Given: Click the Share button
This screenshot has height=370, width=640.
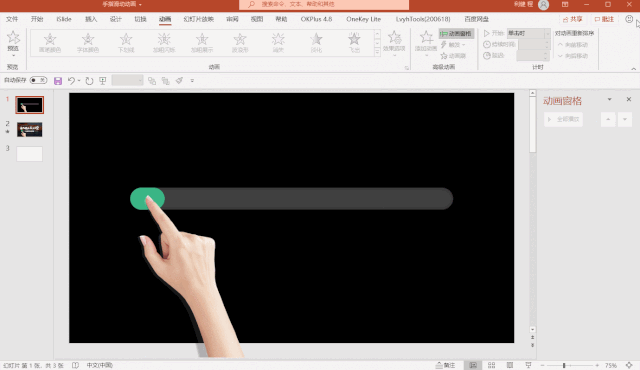Looking at the screenshot, I should pos(572,19).
